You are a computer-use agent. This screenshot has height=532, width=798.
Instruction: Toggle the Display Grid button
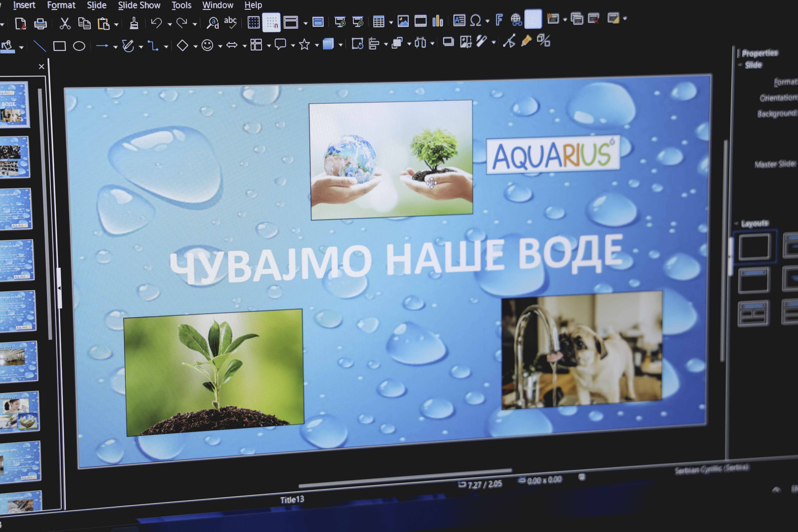(x=253, y=22)
